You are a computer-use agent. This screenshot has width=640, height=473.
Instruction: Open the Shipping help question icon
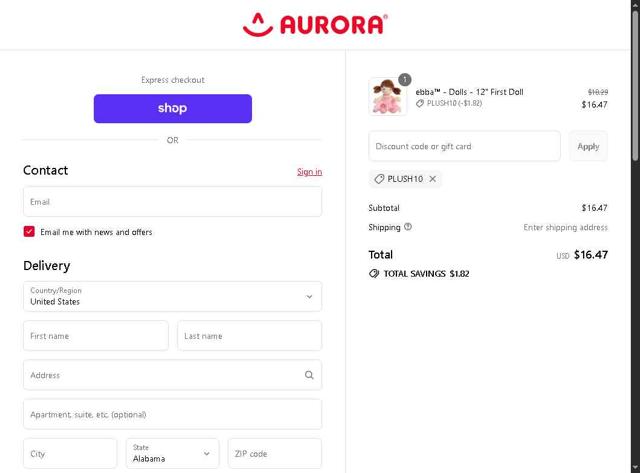[x=408, y=227]
